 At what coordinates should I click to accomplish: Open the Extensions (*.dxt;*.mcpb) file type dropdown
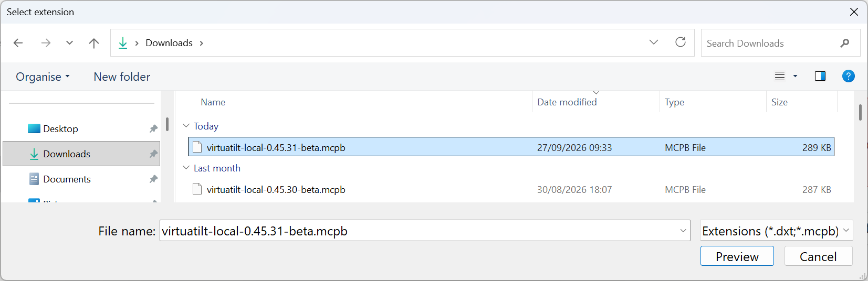776,231
